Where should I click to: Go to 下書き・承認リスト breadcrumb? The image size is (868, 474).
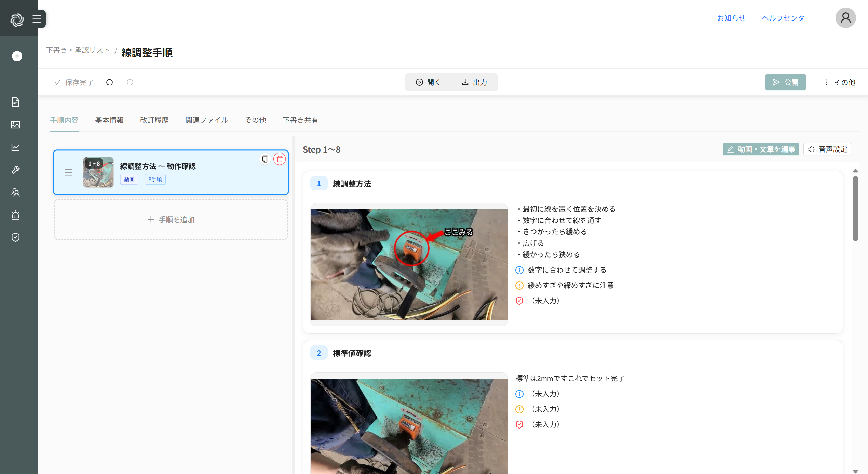pyautogui.click(x=78, y=50)
